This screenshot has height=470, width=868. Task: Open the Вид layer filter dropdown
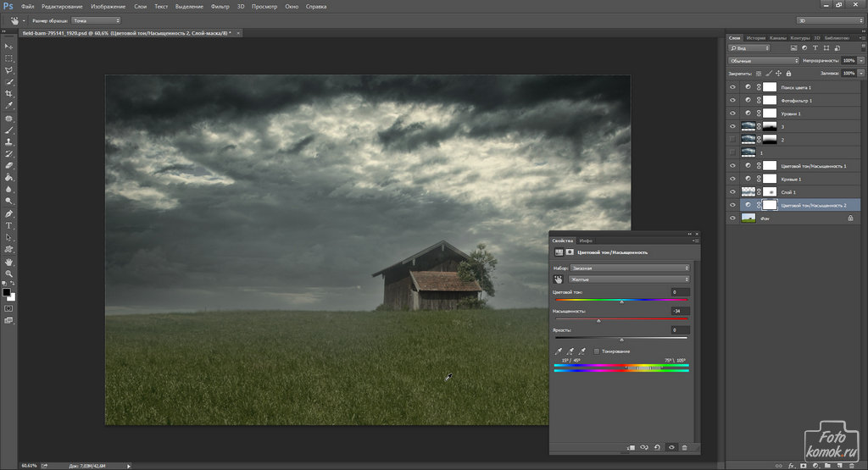coord(749,48)
